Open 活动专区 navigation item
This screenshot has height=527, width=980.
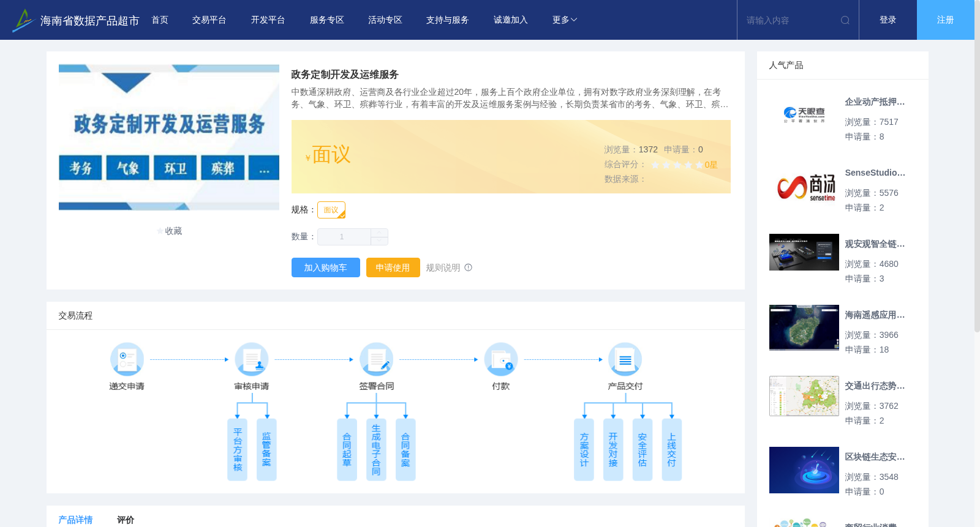click(385, 20)
